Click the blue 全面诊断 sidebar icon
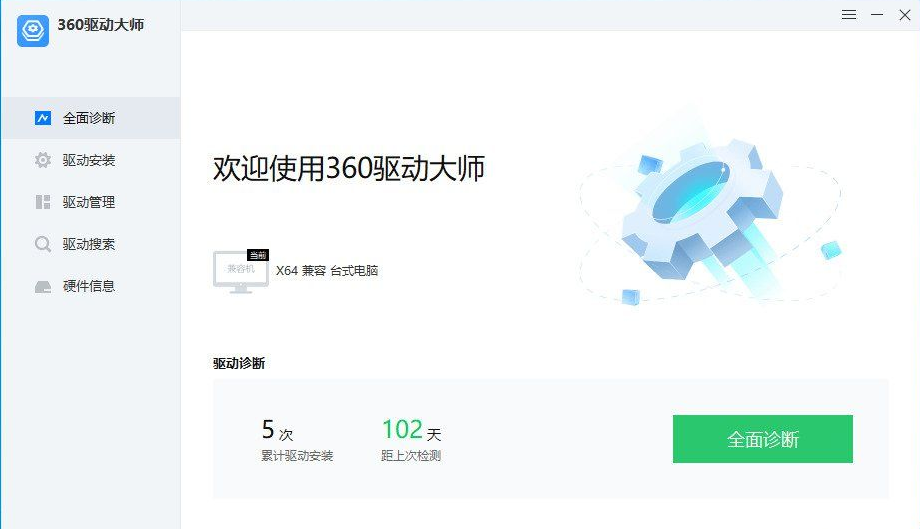This screenshot has height=529, width=920. click(43, 118)
